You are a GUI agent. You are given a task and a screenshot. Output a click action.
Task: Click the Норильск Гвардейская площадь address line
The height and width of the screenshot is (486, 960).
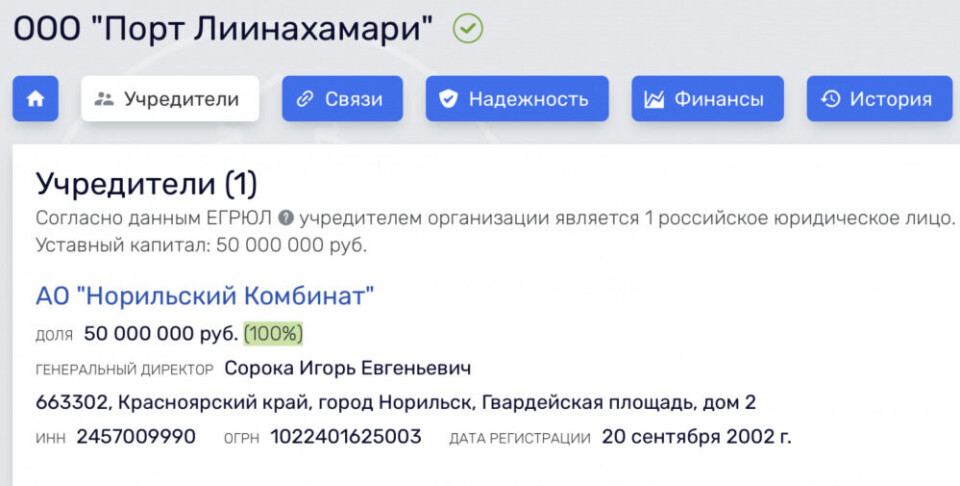395,403
